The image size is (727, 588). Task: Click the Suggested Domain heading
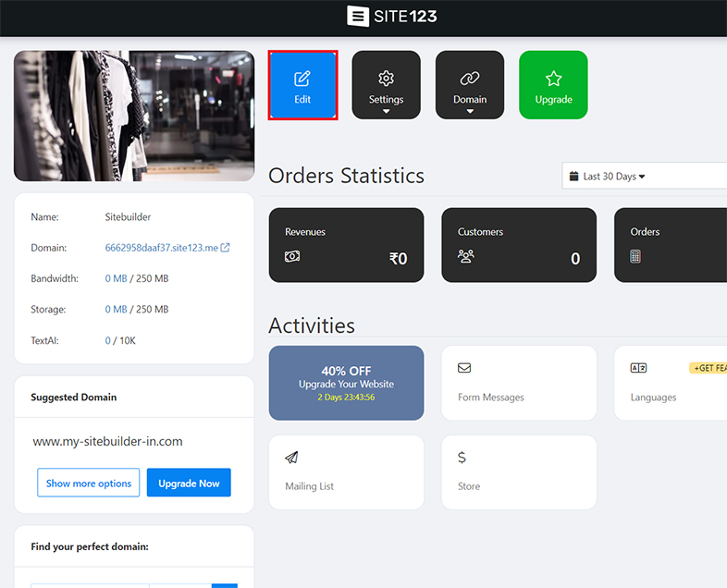[x=74, y=398]
